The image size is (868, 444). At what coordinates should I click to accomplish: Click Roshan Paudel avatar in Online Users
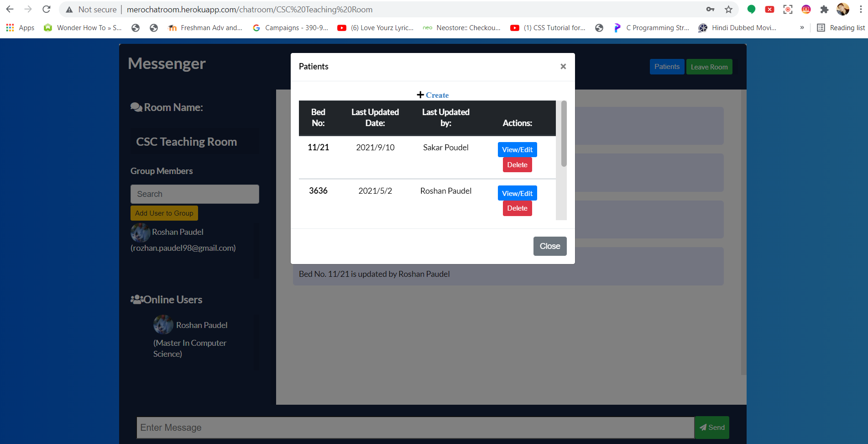pyautogui.click(x=163, y=325)
